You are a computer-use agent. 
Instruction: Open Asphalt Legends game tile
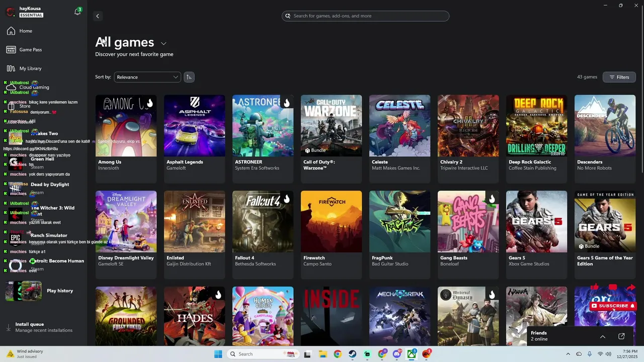coord(194,138)
